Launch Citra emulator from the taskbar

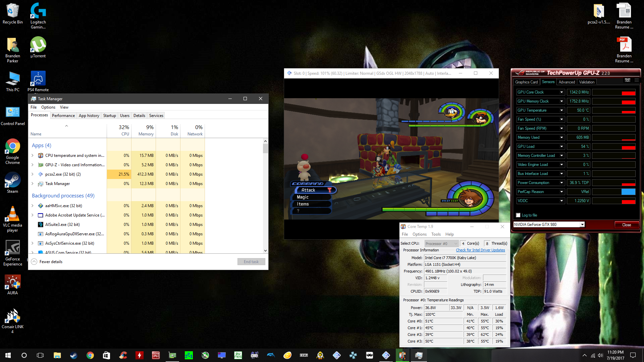[x=287, y=355]
